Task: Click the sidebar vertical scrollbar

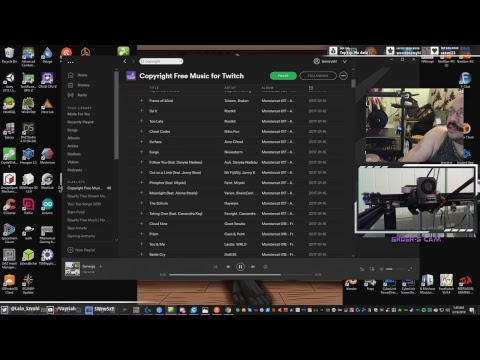Action: 116,115
